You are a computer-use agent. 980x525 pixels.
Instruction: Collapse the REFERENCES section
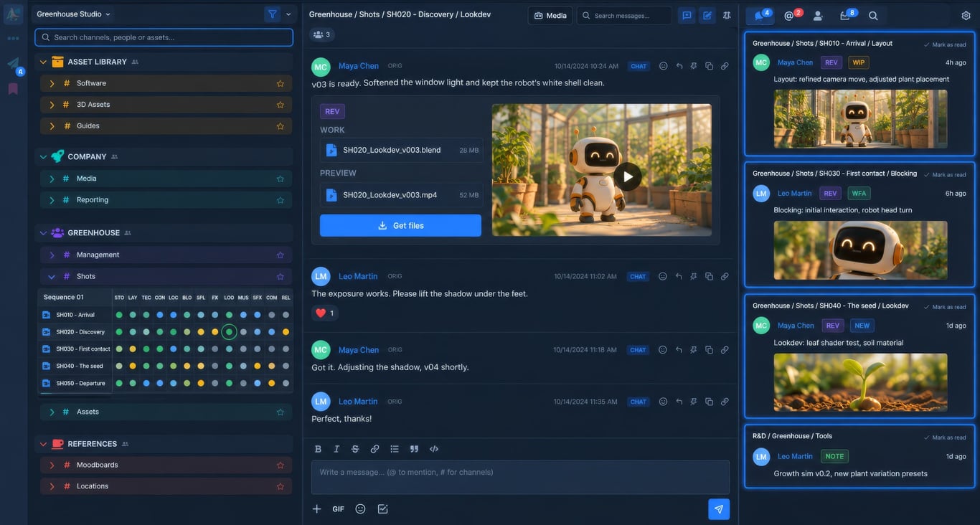(43, 444)
